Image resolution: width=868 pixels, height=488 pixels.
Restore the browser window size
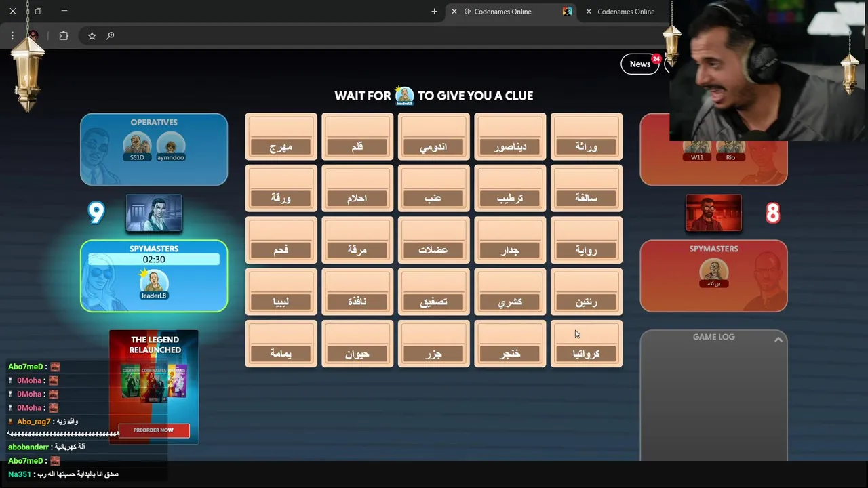(38, 12)
